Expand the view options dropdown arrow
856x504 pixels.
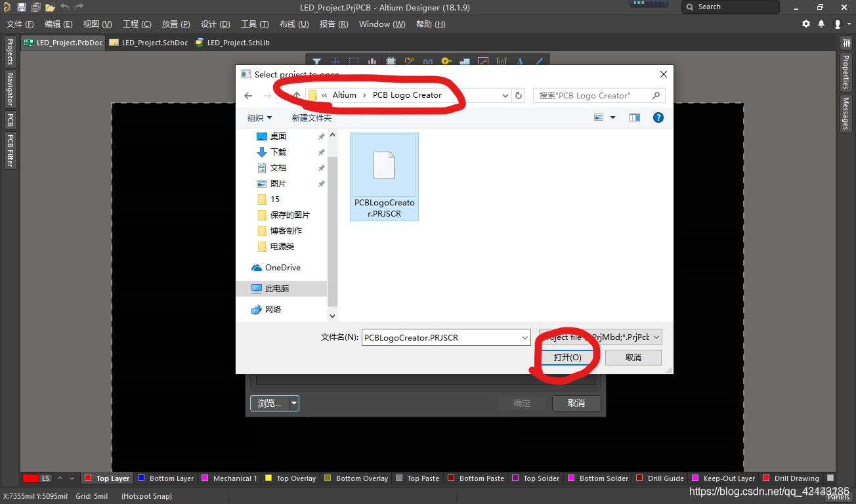(x=613, y=117)
